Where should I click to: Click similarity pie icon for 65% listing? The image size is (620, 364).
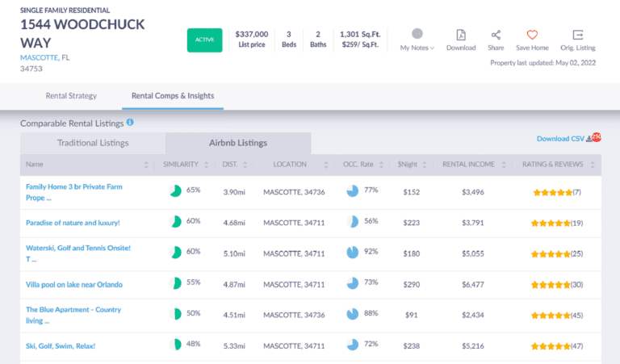[x=175, y=191]
